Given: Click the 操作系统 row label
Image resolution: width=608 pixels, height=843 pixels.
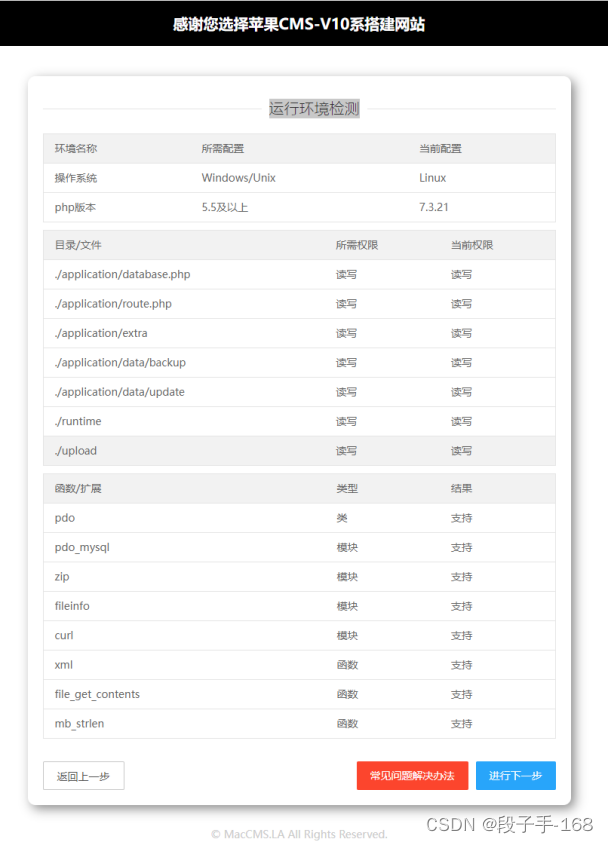Looking at the screenshot, I should [76, 178].
